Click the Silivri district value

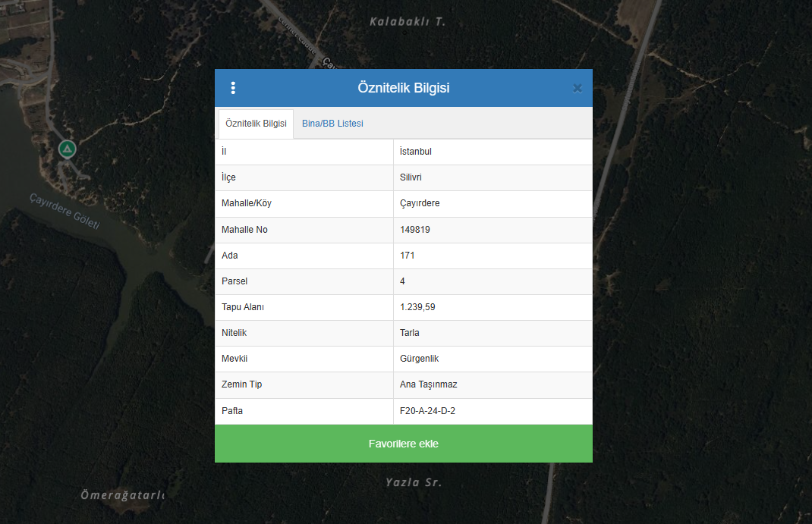coord(411,177)
